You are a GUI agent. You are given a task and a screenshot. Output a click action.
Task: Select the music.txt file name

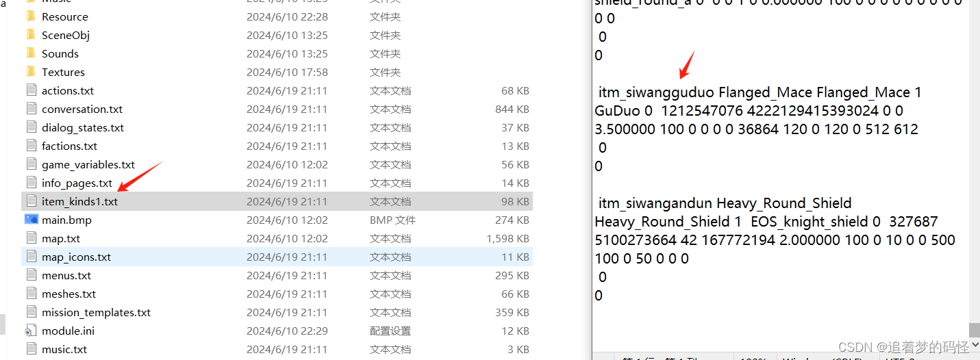coord(64,349)
